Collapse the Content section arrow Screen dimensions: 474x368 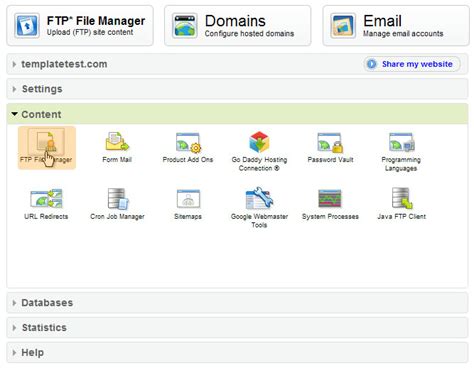14,114
